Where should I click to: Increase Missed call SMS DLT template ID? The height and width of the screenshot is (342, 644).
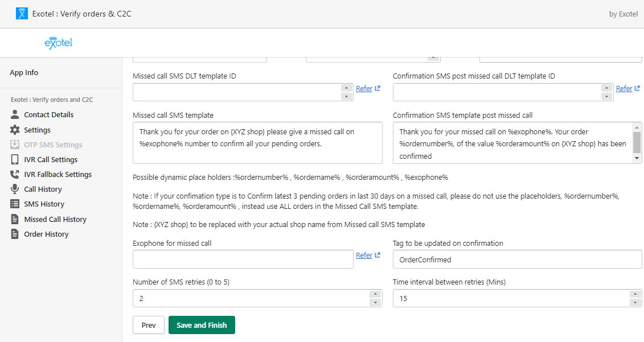pos(347,88)
